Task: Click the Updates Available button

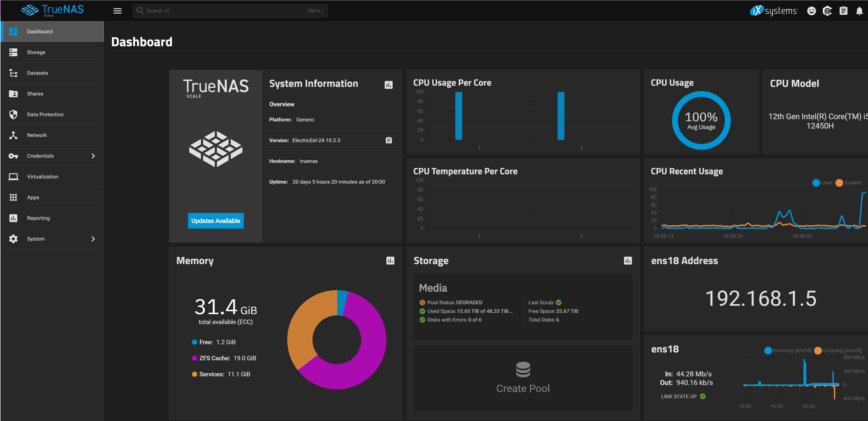Action: point(216,221)
